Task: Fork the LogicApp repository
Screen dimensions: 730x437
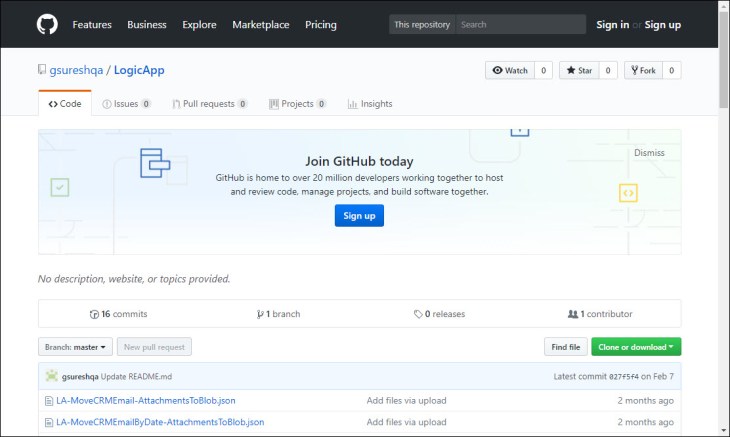Action: pos(643,70)
